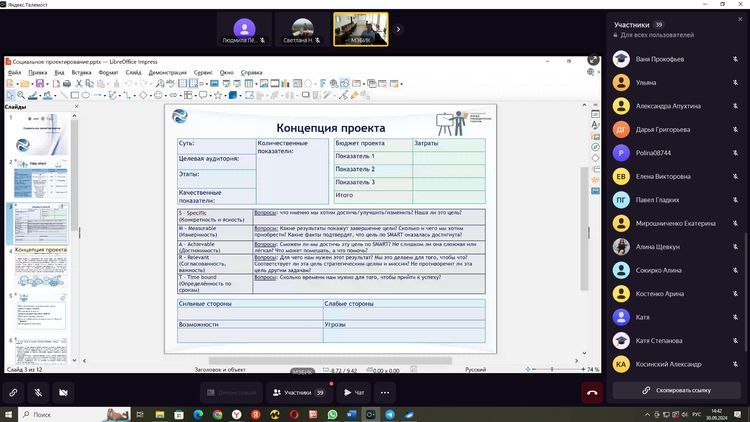
Task: Click the Участники button in the call bar
Action: pos(298,393)
